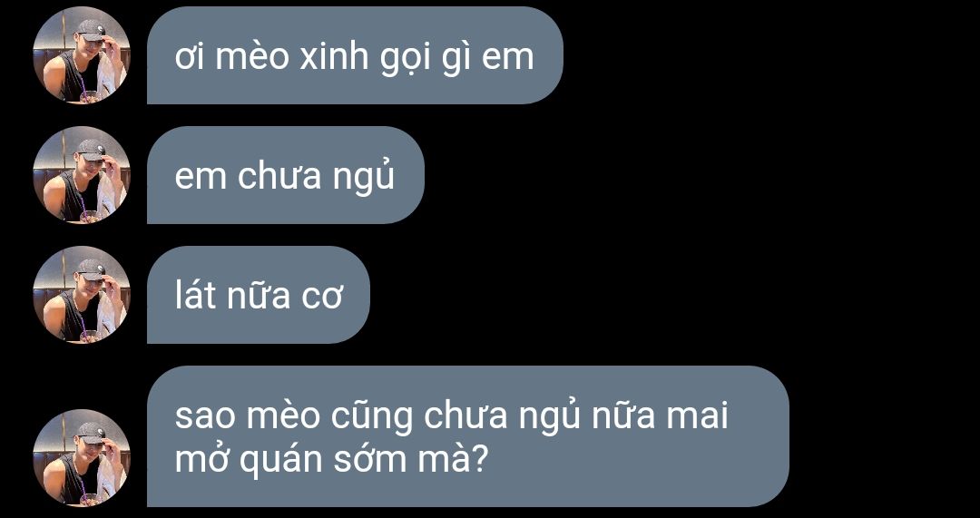980x518 pixels.
Task: Select the 'ơi mèo xinh gọi gì em' bubble
Action: [355, 55]
